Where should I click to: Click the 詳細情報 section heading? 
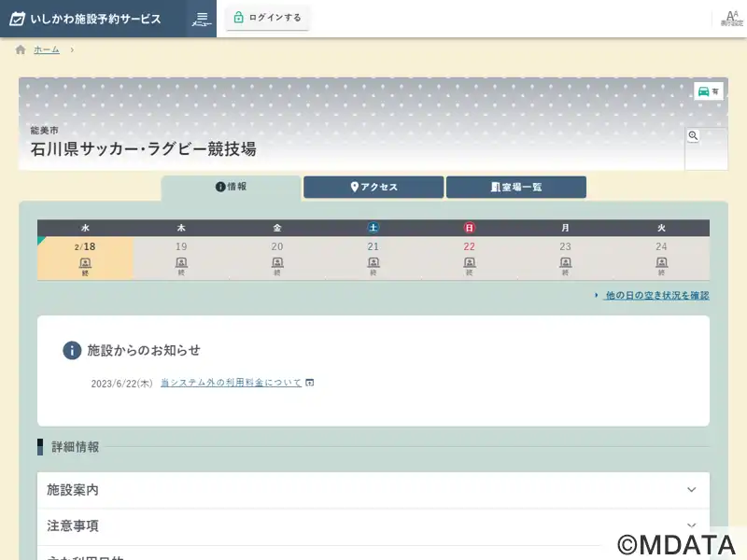click(76, 447)
